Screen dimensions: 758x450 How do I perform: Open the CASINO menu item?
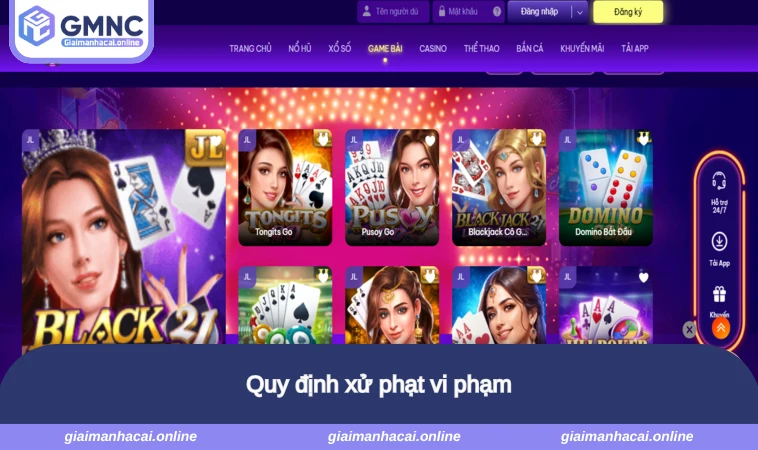tap(433, 48)
